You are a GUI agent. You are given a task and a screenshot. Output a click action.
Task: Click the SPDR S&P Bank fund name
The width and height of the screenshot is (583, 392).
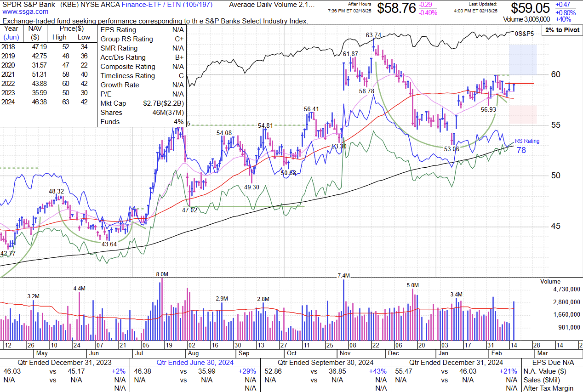point(29,5)
